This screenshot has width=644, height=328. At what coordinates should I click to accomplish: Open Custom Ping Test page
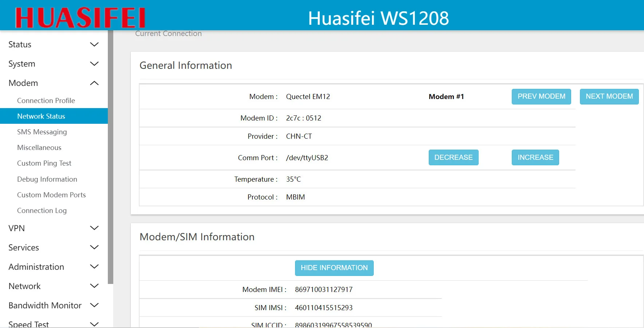tap(44, 163)
